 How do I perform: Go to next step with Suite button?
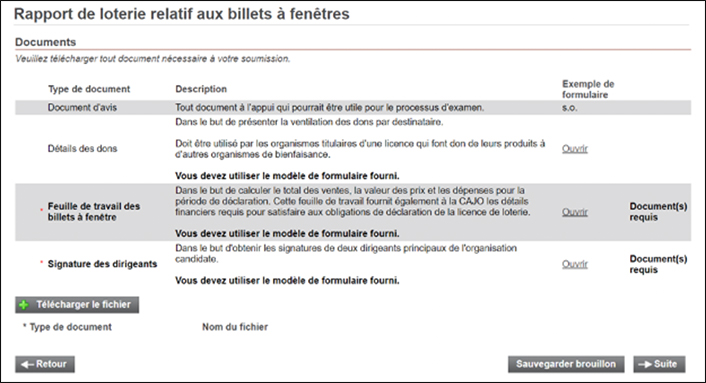(x=659, y=364)
